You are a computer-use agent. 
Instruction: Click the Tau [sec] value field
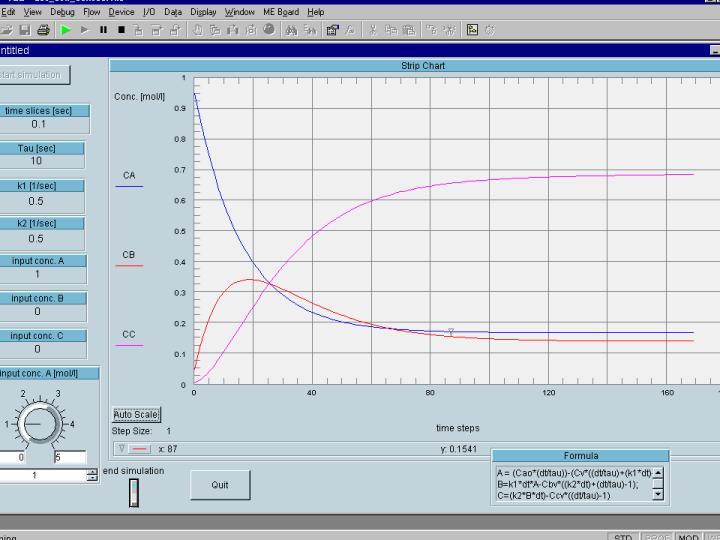[x=38, y=161]
